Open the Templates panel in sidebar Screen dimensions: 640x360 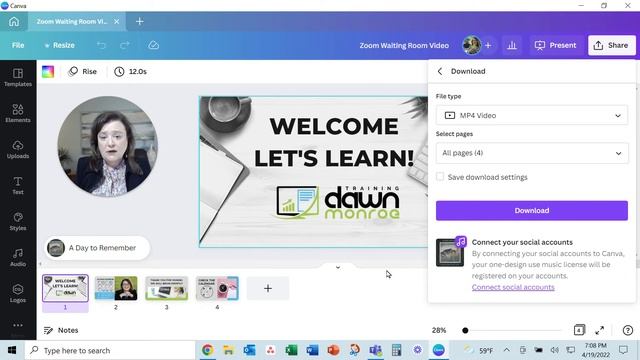[x=18, y=78]
